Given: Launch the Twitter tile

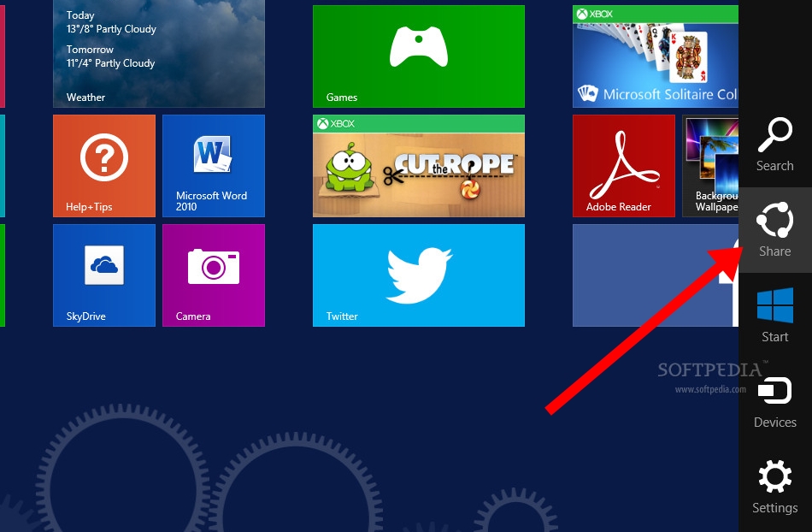Looking at the screenshot, I should 419,275.
